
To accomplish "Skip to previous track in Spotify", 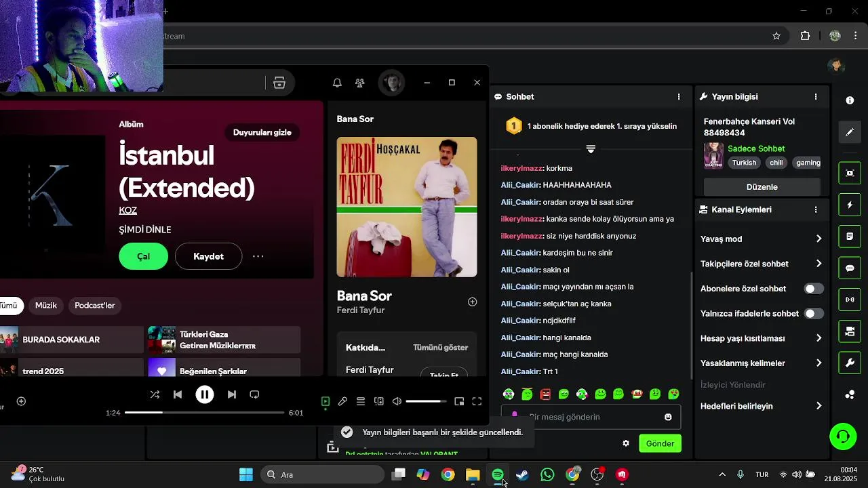I will (x=178, y=394).
